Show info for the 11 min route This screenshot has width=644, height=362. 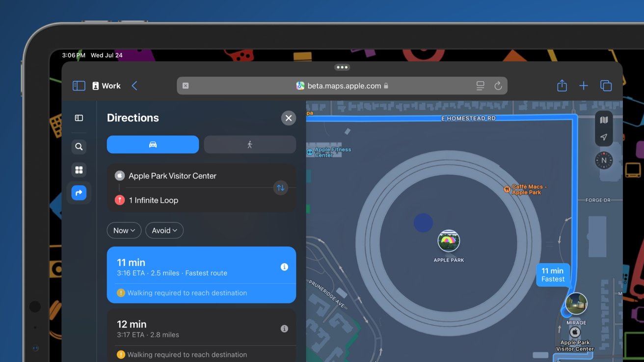(284, 267)
